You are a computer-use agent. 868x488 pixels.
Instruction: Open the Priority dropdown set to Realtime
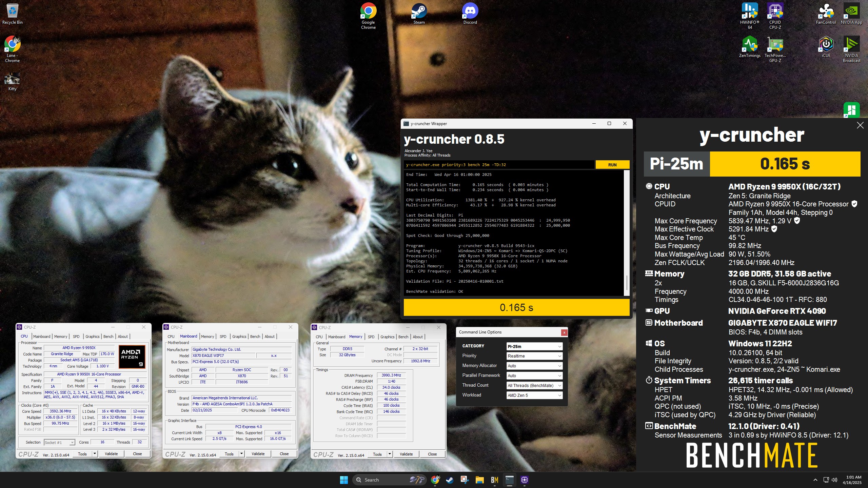click(534, 356)
